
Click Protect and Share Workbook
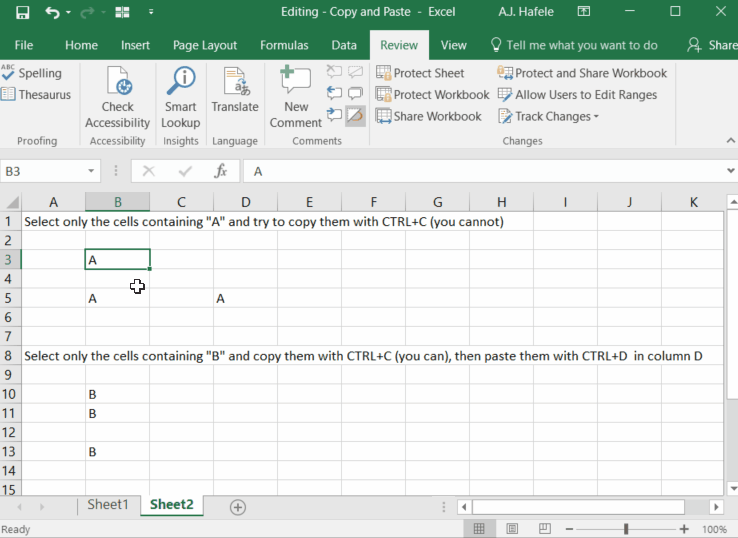point(582,73)
